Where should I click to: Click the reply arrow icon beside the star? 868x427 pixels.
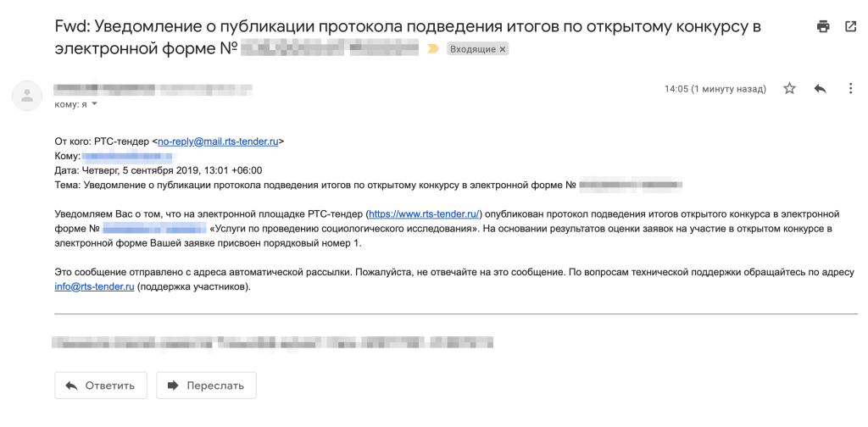[x=820, y=89]
